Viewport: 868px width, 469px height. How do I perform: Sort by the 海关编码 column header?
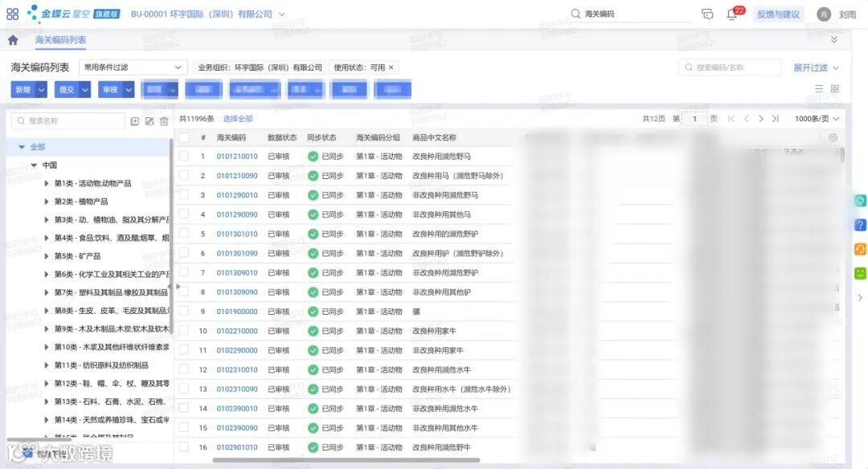[231, 137]
